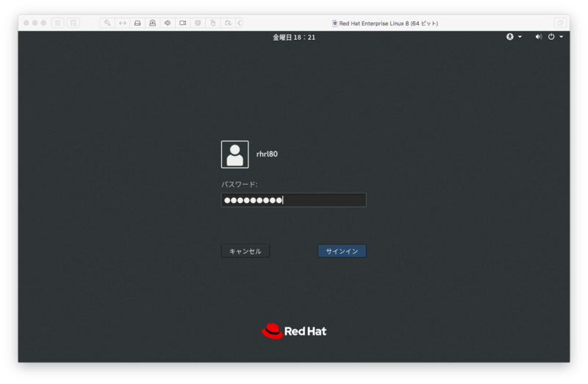Open the wrench settings icon
The height and width of the screenshot is (384, 588).
107,23
